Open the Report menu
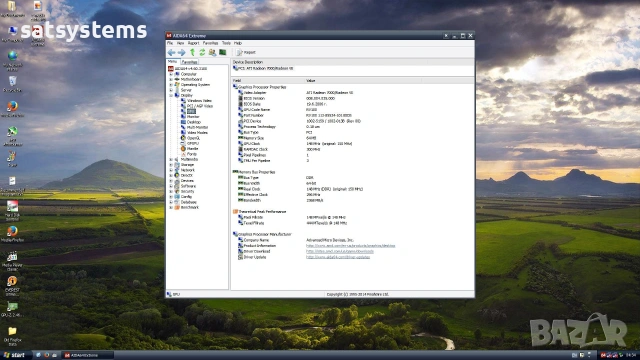 [193, 43]
